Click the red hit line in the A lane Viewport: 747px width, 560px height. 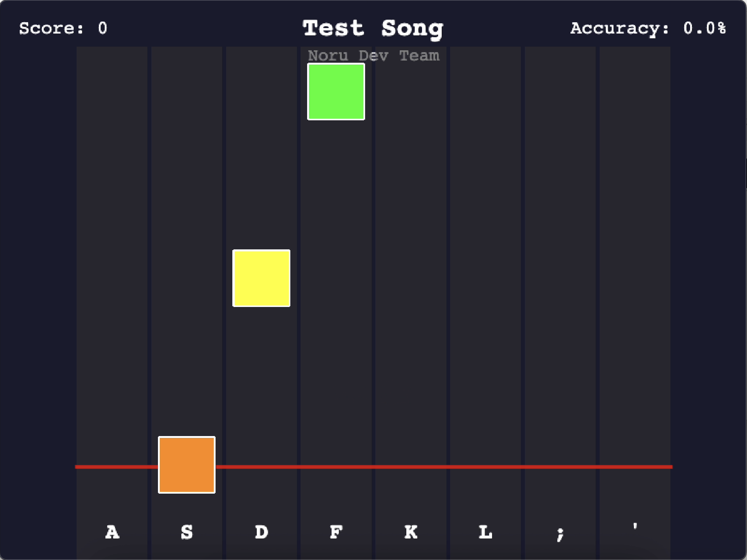point(112,467)
